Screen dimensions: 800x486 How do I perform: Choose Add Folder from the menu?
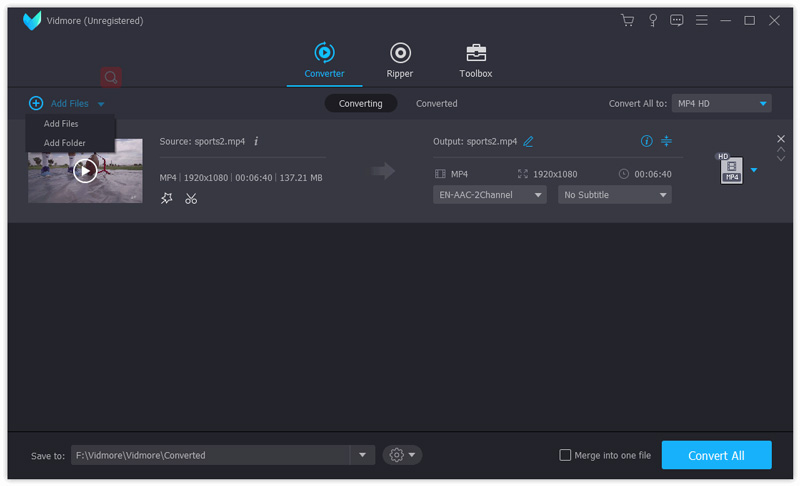(65, 143)
